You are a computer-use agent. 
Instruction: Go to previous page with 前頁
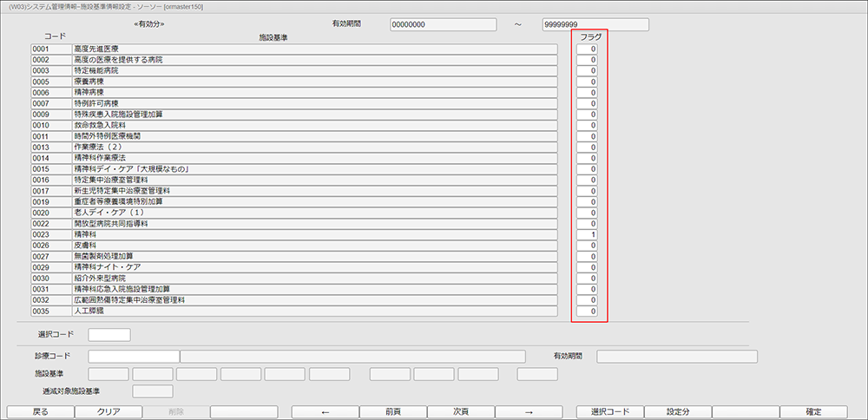pyautogui.click(x=393, y=412)
